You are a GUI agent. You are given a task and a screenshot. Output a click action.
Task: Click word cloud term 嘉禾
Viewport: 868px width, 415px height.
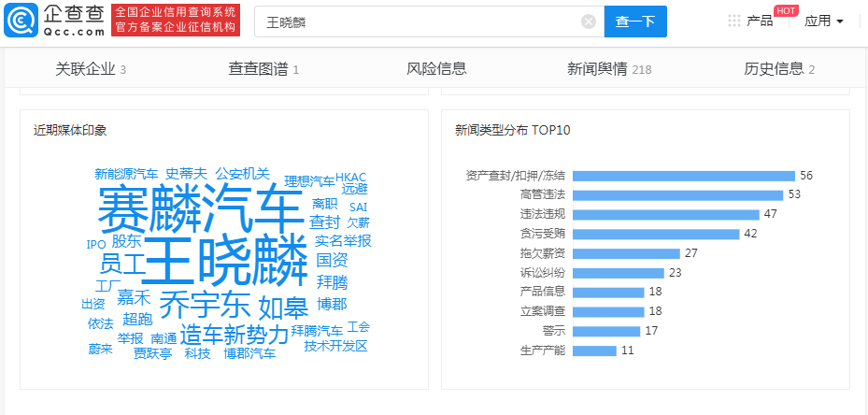(x=134, y=297)
